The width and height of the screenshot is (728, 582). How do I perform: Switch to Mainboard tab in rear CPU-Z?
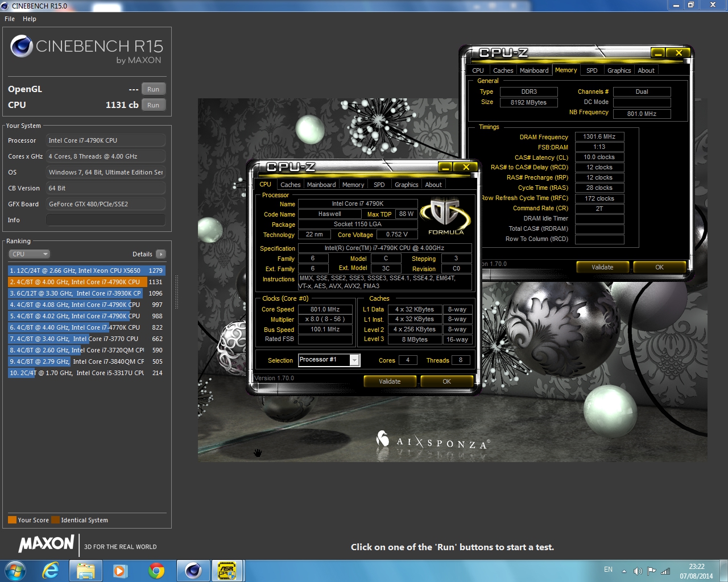coord(534,70)
